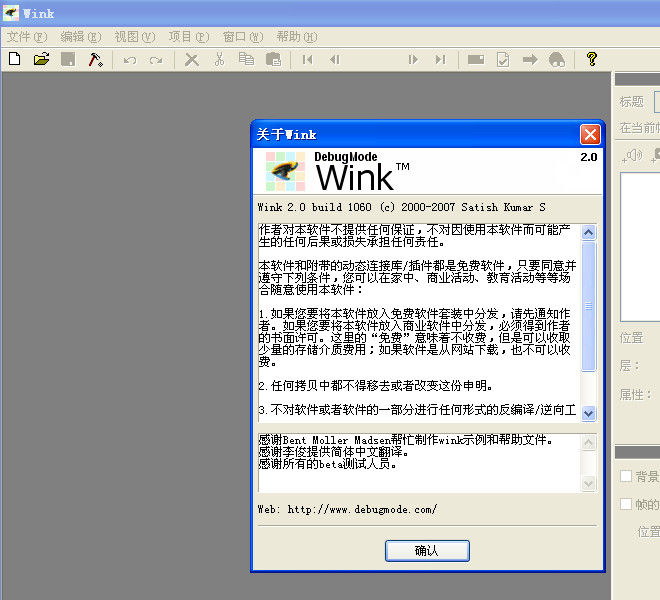Image resolution: width=660 pixels, height=600 pixels.
Task: Open the 文件(F) menu
Action: (27, 37)
